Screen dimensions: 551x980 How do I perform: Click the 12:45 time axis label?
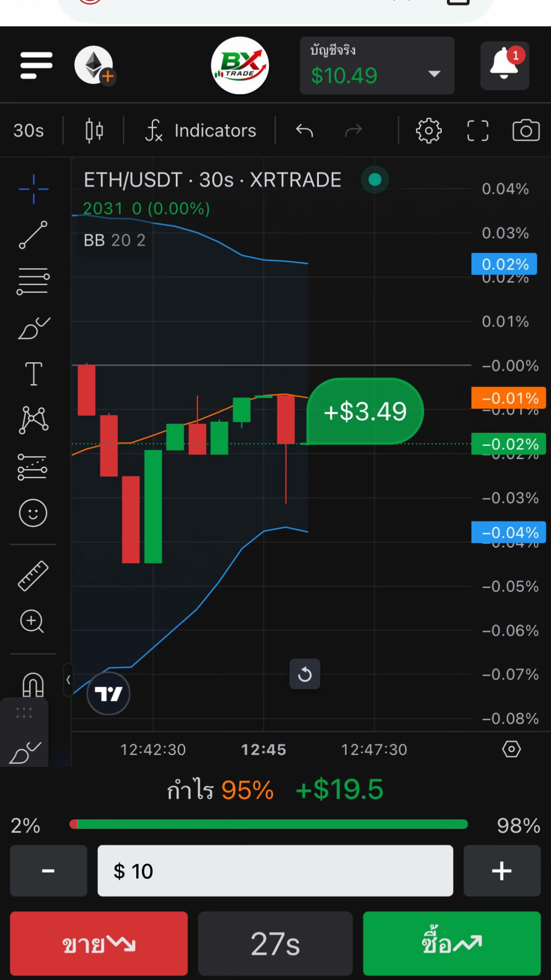(263, 749)
